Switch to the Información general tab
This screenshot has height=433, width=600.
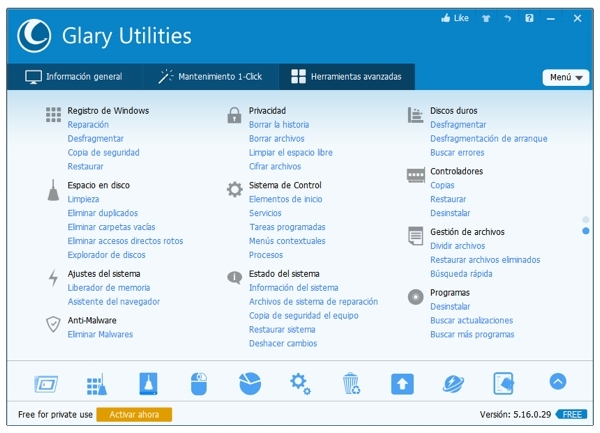click(74, 77)
